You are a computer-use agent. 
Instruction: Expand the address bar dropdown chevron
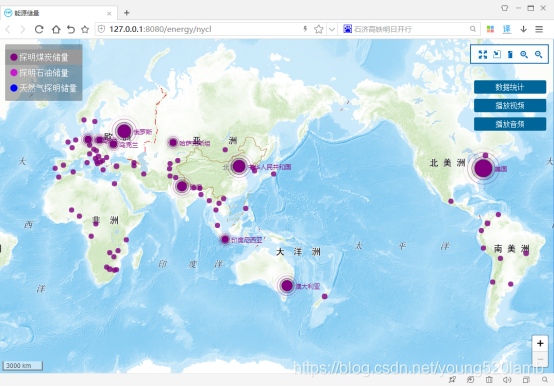[x=331, y=29]
